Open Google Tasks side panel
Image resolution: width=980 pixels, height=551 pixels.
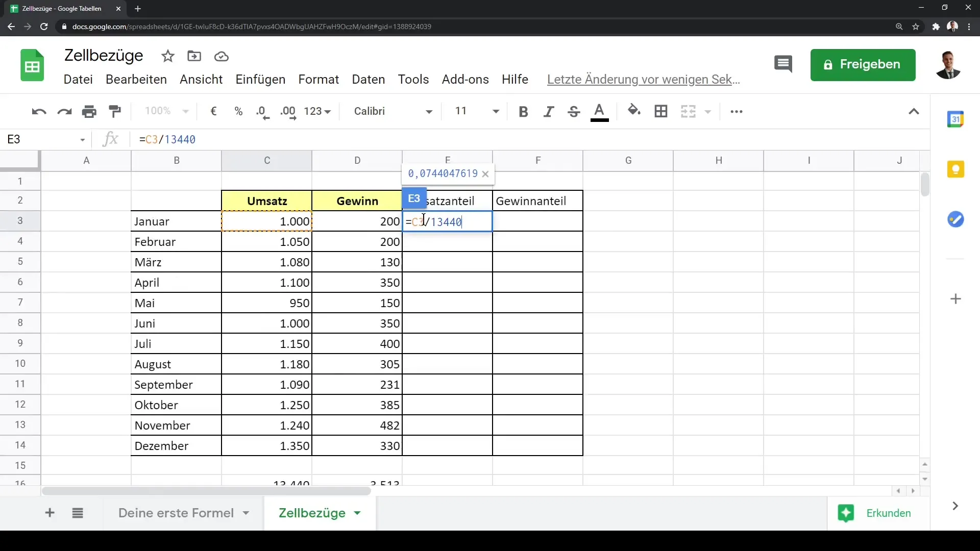coord(955,219)
